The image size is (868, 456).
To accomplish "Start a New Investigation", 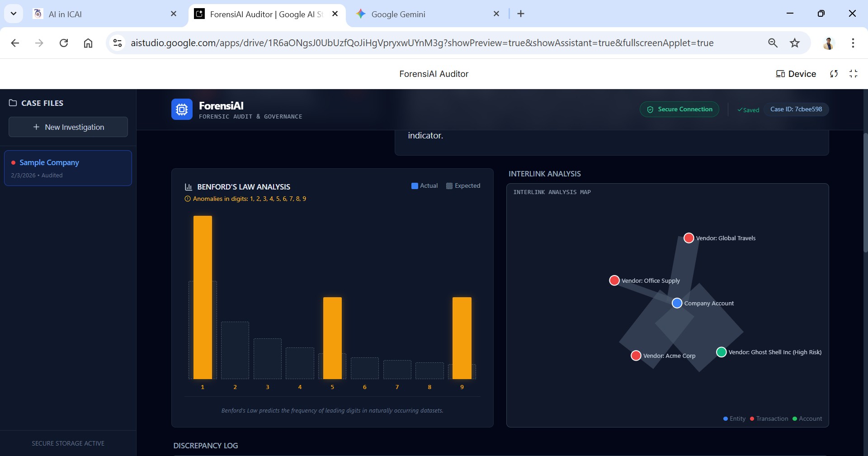I will [x=68, y=127].
